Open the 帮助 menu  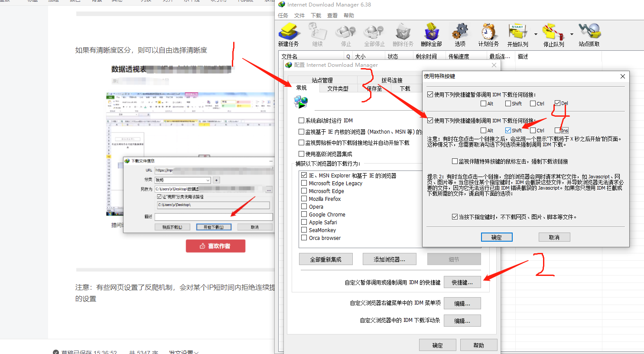349,15
